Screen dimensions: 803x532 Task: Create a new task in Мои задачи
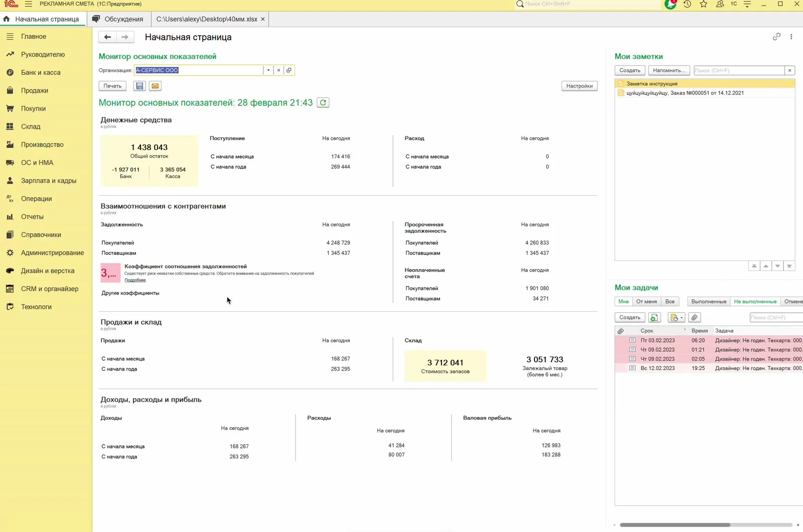pyautogui.click(x=629, y=317)
